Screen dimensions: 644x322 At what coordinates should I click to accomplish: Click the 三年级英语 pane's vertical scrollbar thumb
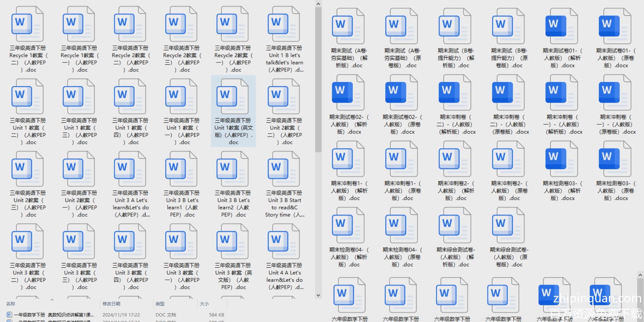tap(318, 80)
